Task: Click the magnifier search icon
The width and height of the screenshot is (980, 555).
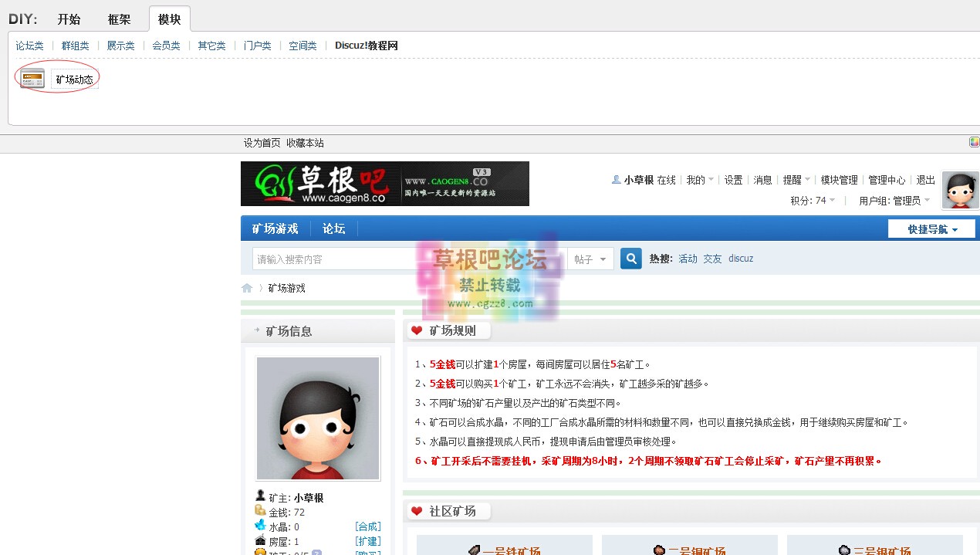Action: click(630, 258)
